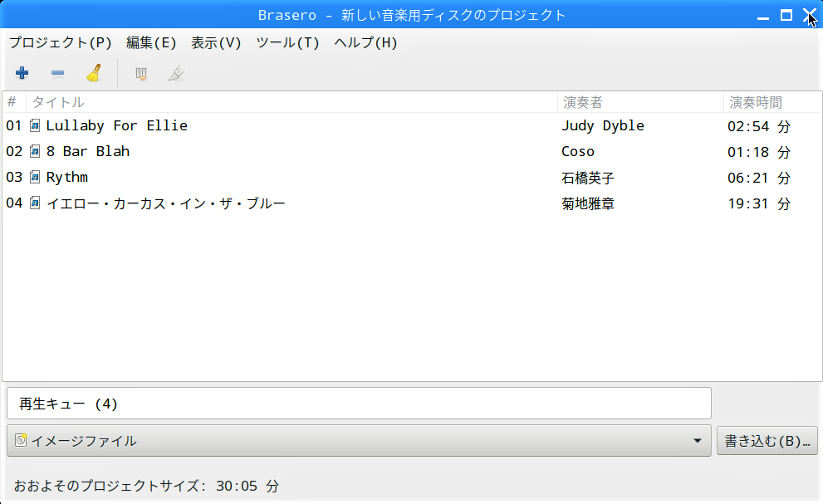Click track number 04

pos(14,203)
